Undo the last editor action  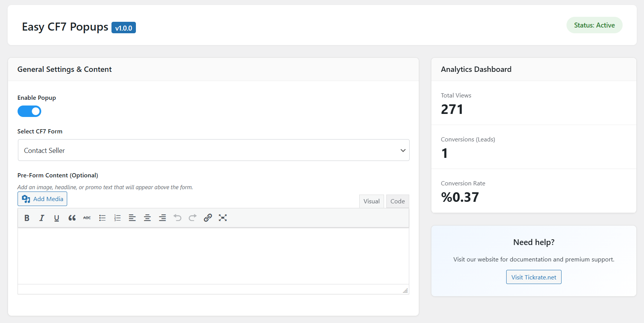click(178, 218)
